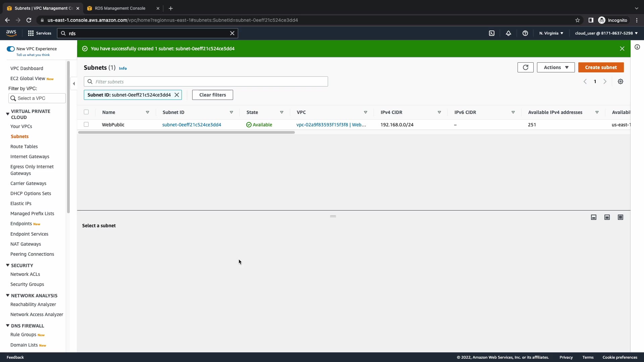
Task: Open the Actions dropdown
Action: pyautogui.click(x=555, y=67)
